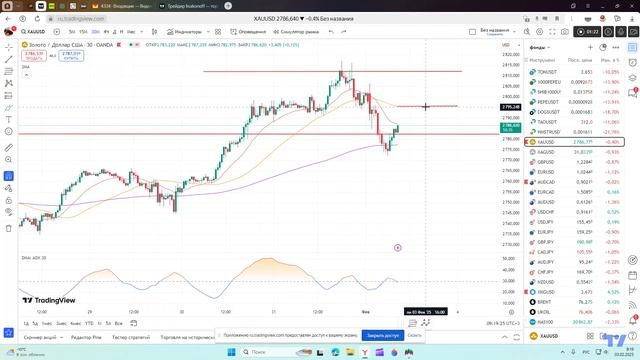Select XAGUSD row in the watchlist
Screen dimensions: 640x360
click(574, 152)
